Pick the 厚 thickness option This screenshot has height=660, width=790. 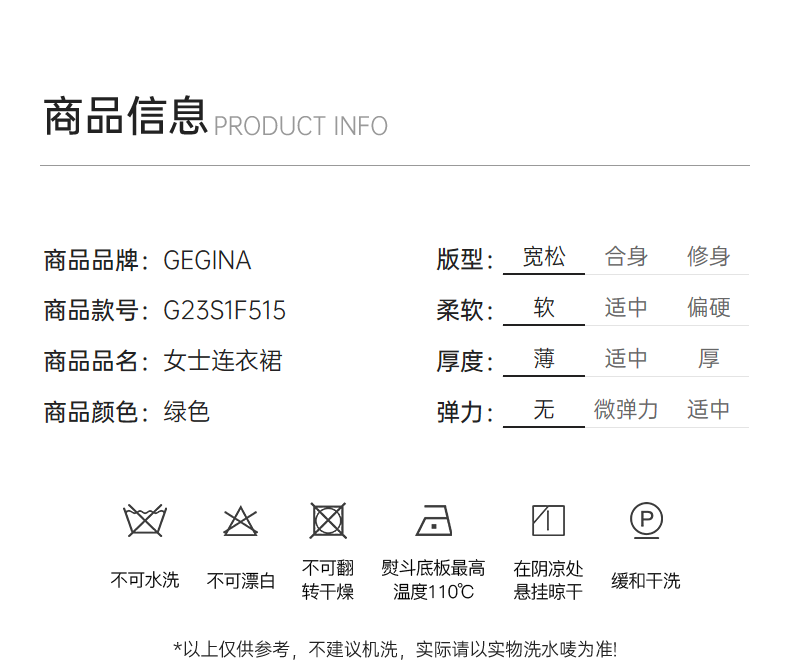pos(708,359)
